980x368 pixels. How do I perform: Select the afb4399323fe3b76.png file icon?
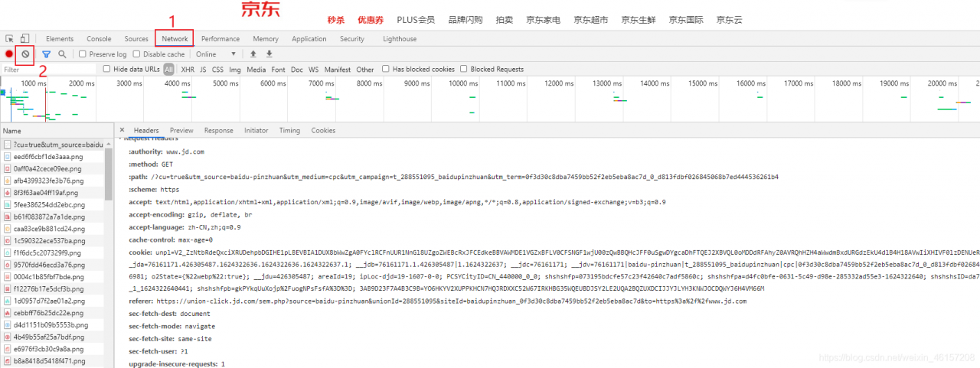click(x=8, y=181)
